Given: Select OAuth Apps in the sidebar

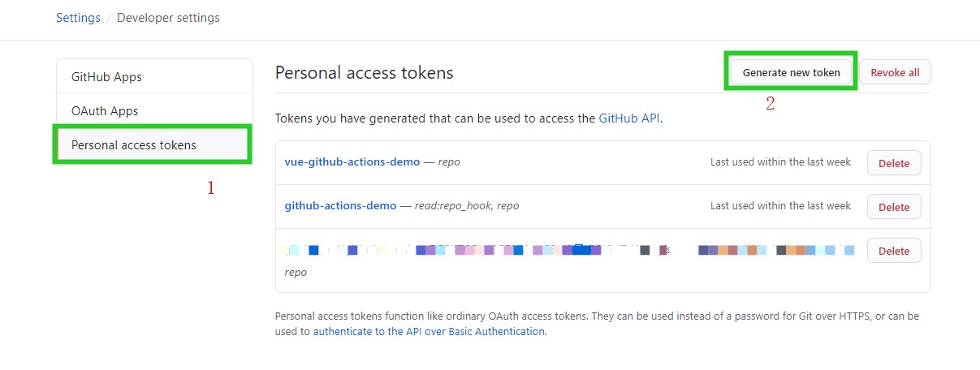Looking at the screenshot, I should pyautogui.click(x=105, y=111).
